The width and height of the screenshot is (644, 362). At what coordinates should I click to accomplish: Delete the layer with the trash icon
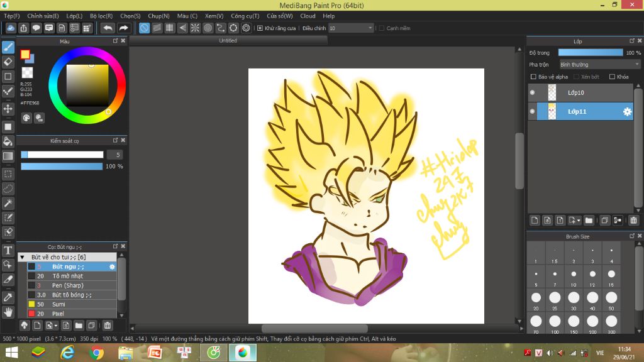[633, 221]
